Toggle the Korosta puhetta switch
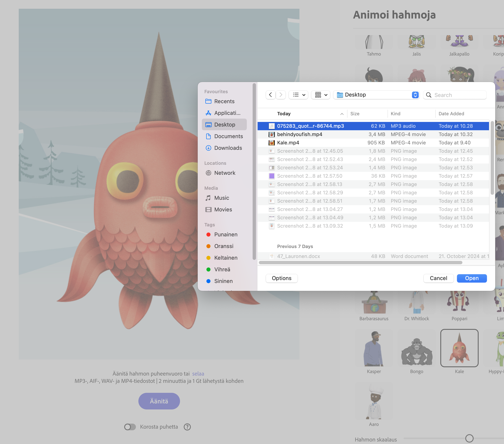Image resolution: width=504 pixels, height=444 pixels. pyautogui.click(x=130, y=427)
